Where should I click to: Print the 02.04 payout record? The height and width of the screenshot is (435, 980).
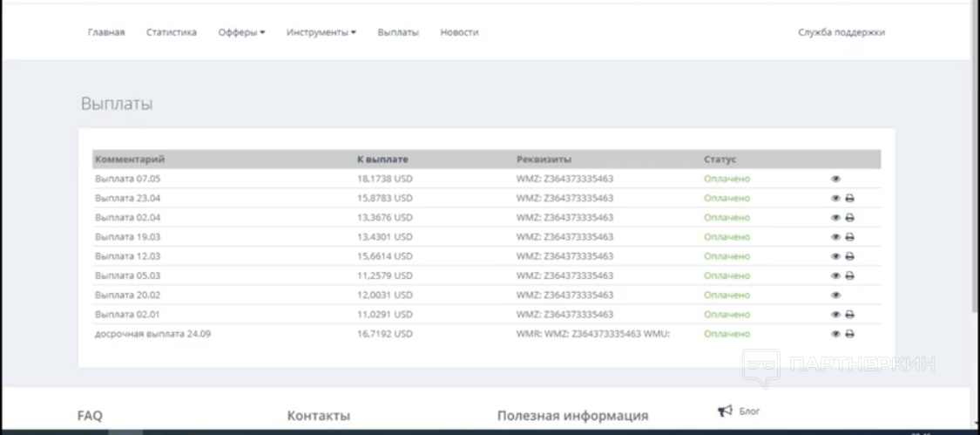tap(849, 218)
